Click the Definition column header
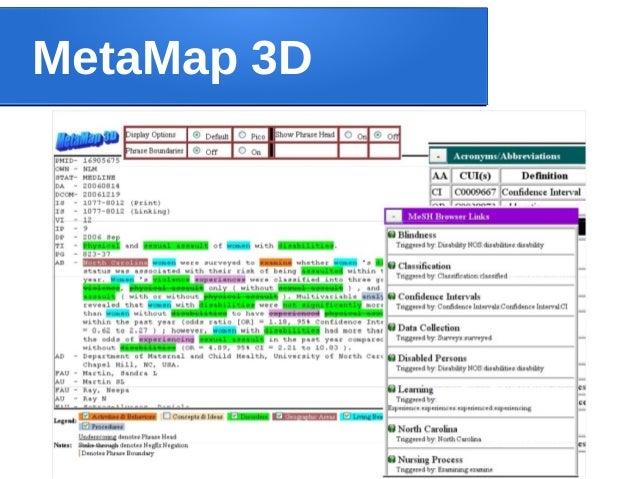 544,176
